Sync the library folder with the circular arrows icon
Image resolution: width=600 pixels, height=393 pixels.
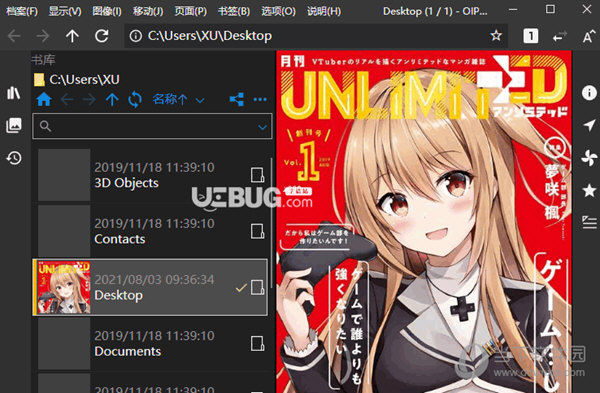click(x=135, y=100)
